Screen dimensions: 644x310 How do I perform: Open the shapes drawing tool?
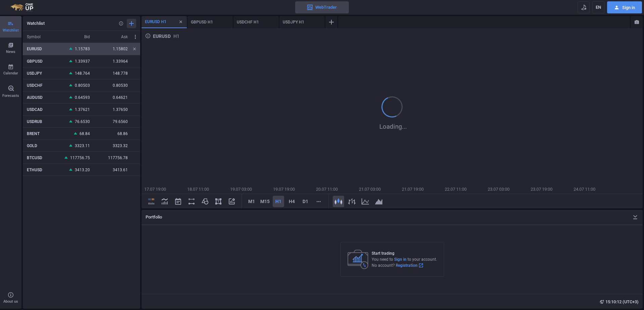point(205,201)
